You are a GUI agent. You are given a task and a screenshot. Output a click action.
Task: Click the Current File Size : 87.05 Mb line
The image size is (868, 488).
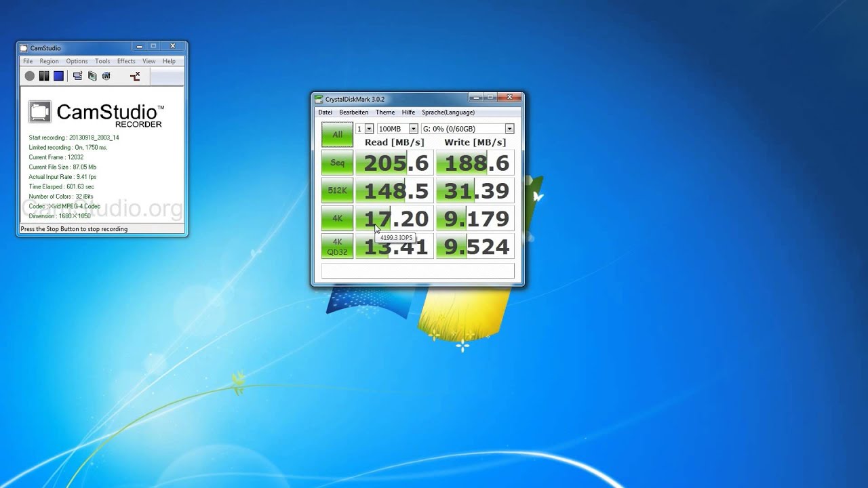(62, 167)
